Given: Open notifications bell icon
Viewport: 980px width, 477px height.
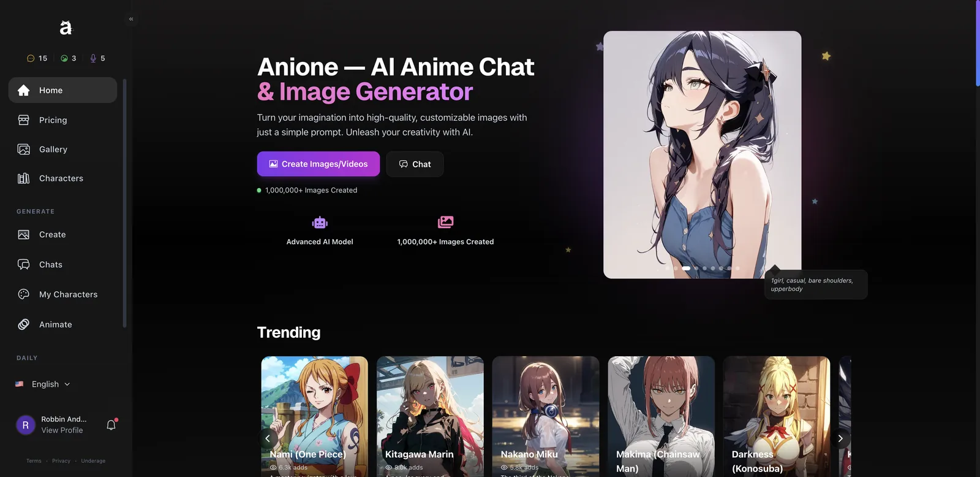Looking at the screenshot, I should pos(111,424).
